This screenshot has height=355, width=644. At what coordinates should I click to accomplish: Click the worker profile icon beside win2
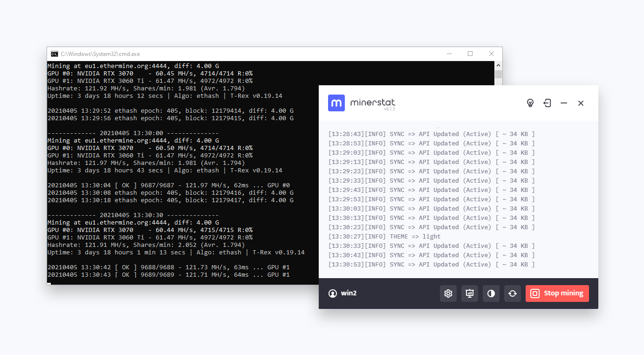[333, 294]
